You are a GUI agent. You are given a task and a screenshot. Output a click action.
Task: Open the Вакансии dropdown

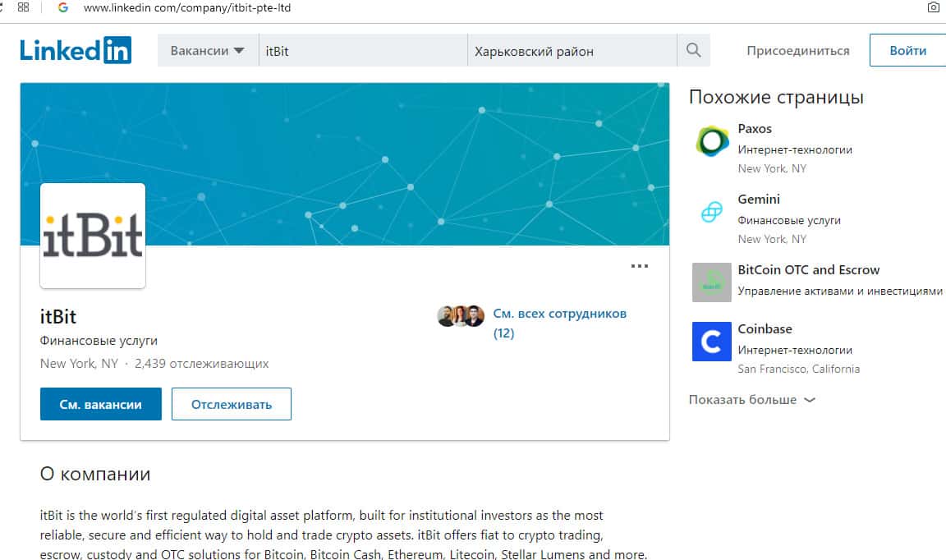tap(207, 51)
